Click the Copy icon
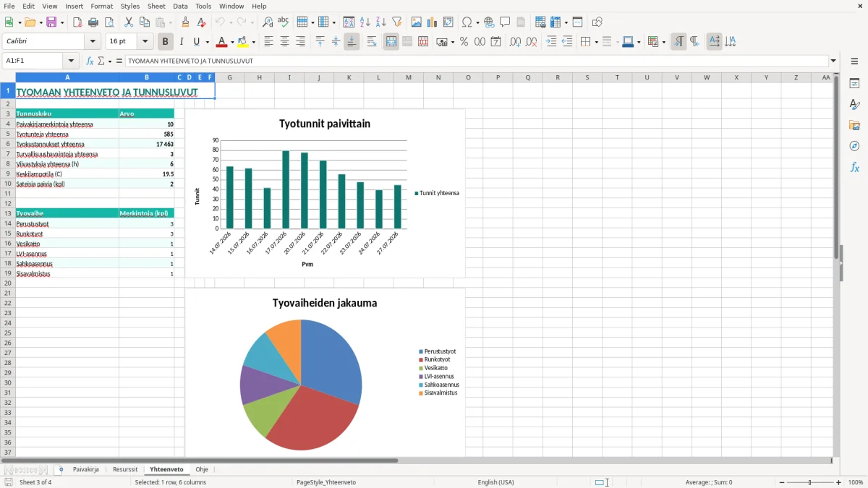The height and width of the screenshot is (488, 868). (x=145, y=22)
